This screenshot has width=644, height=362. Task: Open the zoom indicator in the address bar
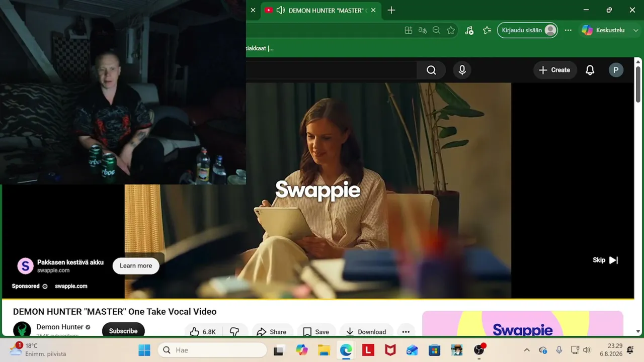coord(437,30)
